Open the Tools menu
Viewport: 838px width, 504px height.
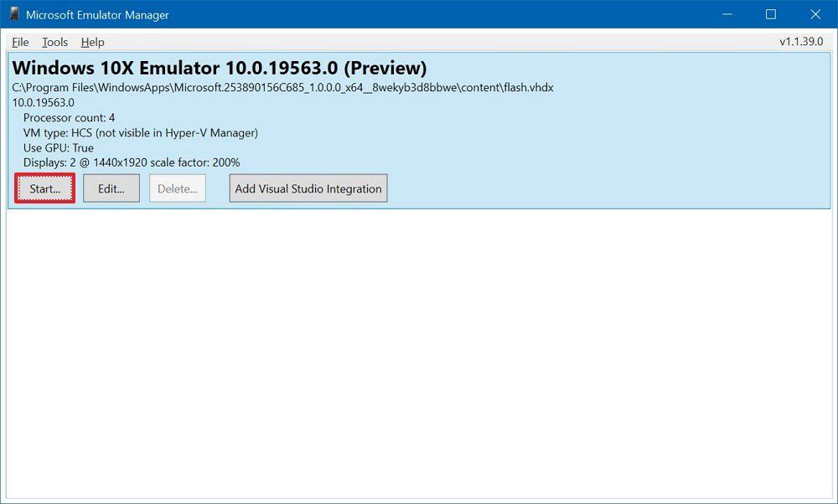[54, 42]
